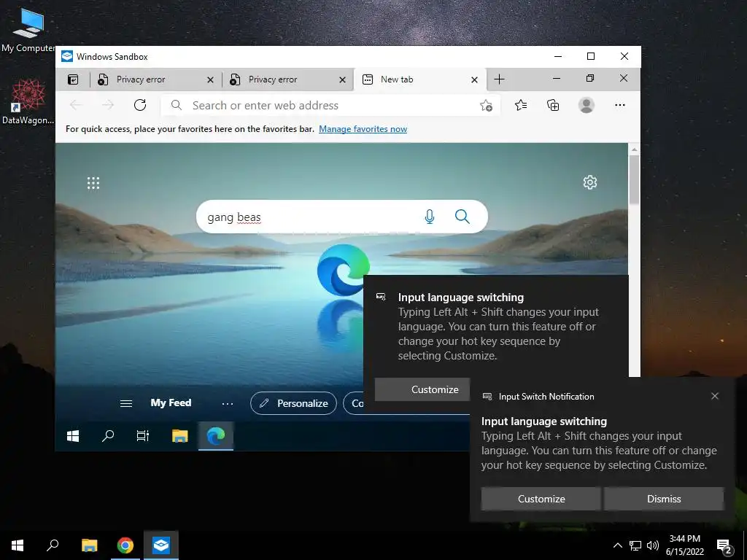Click the Edge back arrow
747x560 pixels.
[x=76, y=105]
